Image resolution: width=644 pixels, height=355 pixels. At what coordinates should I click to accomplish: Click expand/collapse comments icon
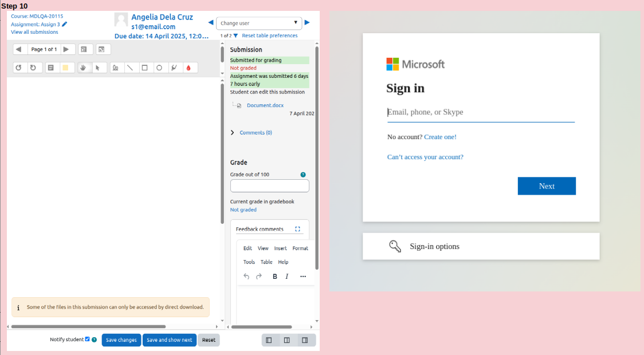coord(101,49)
